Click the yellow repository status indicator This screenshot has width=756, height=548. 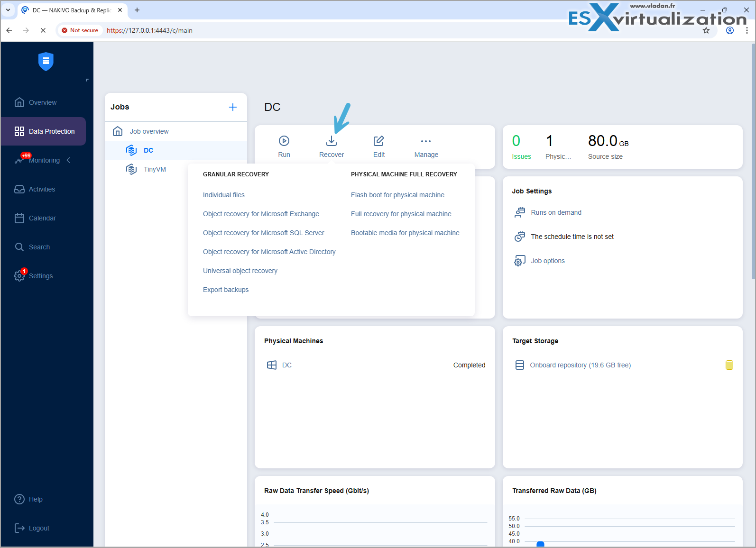coord(729,365)
